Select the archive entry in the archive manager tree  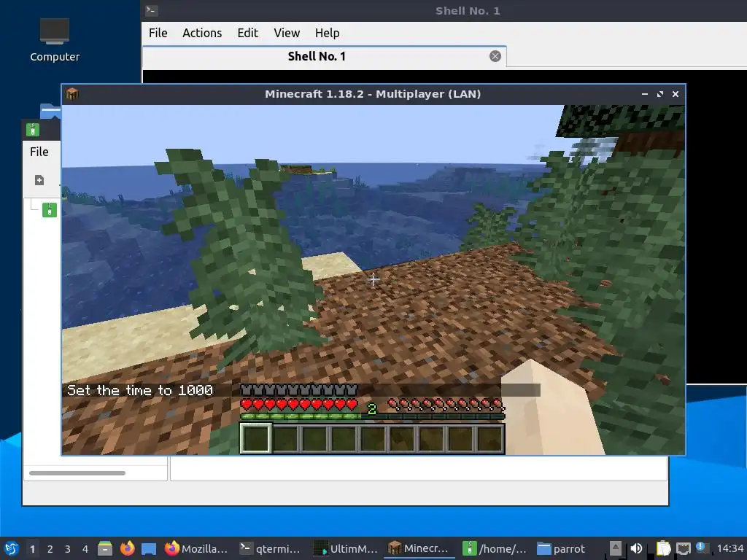click(50, 210)
